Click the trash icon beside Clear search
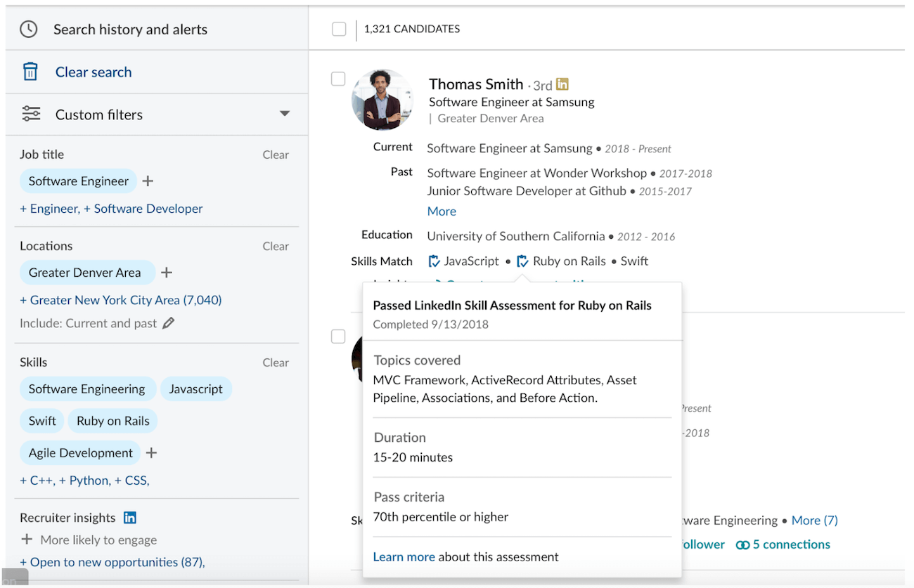 [30, 72]
